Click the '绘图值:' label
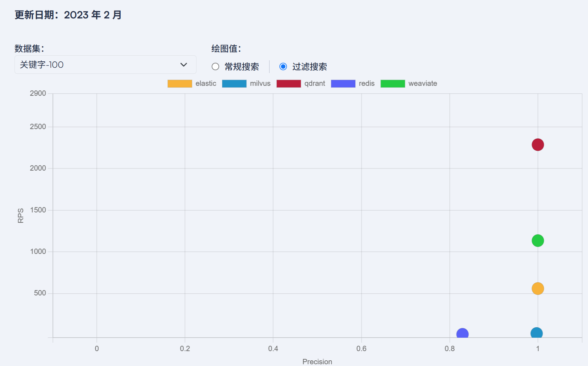This screenshot has height=366, width=588. 226,48
